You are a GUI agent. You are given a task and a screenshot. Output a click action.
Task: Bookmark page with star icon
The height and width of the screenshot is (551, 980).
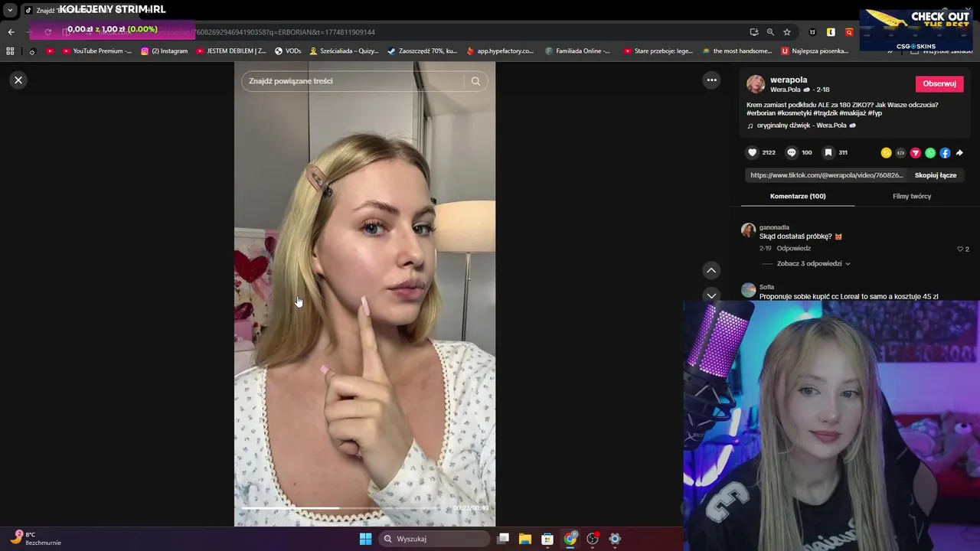pyautogui.click(x=787, y=32)
